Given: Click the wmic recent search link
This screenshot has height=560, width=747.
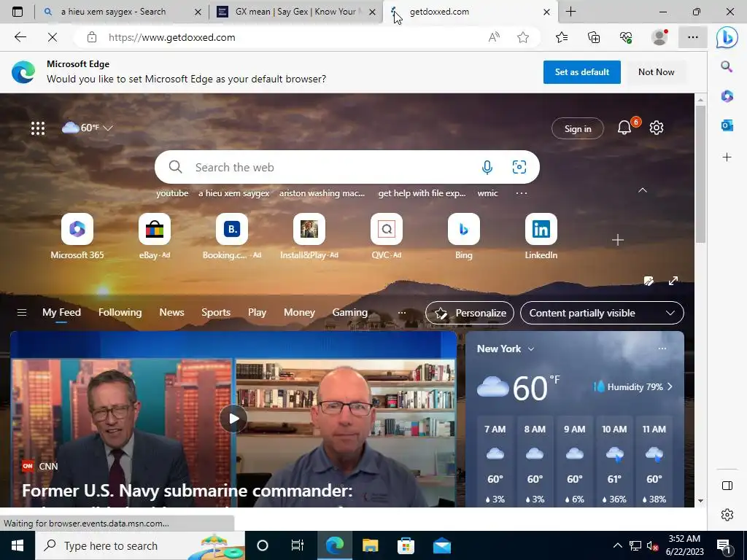Looking at the screenshot, I should [487, 193].
